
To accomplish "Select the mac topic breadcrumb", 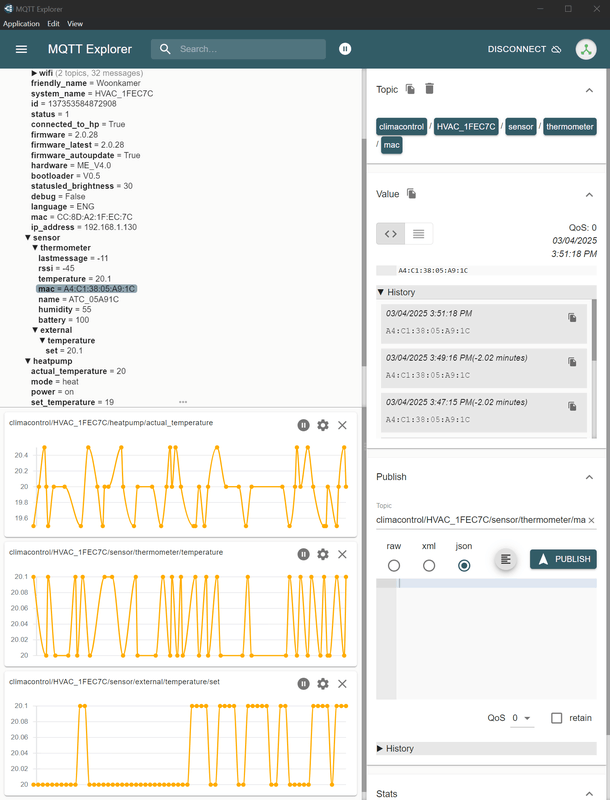I will [x=391, y=145].
